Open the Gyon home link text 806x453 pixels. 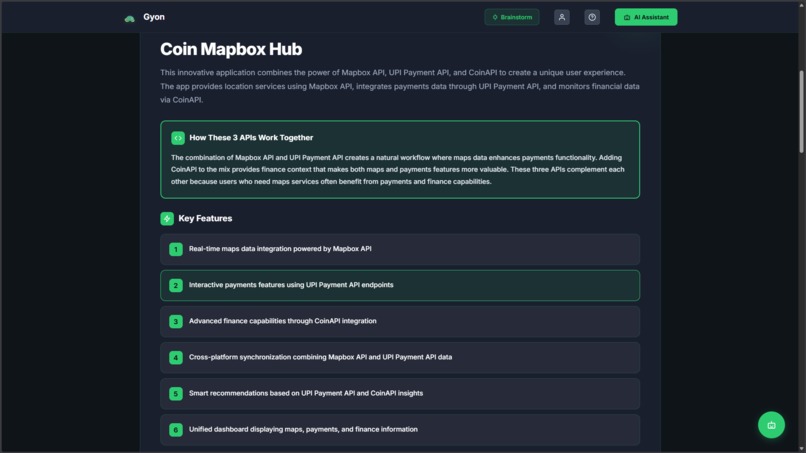(154, 17)
